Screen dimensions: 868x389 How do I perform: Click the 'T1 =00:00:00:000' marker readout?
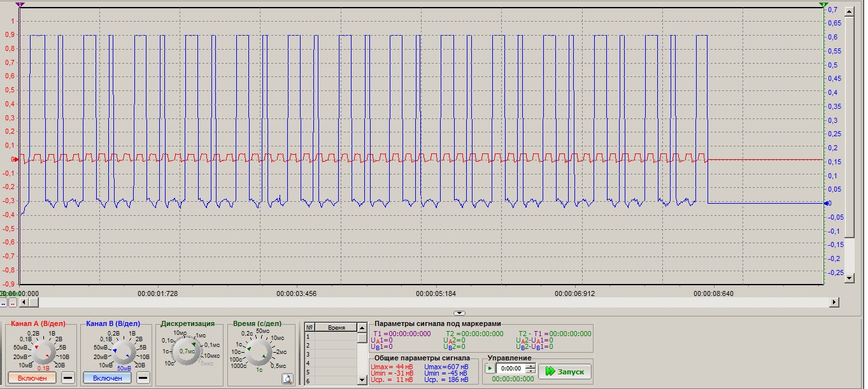tap(402, 334)
